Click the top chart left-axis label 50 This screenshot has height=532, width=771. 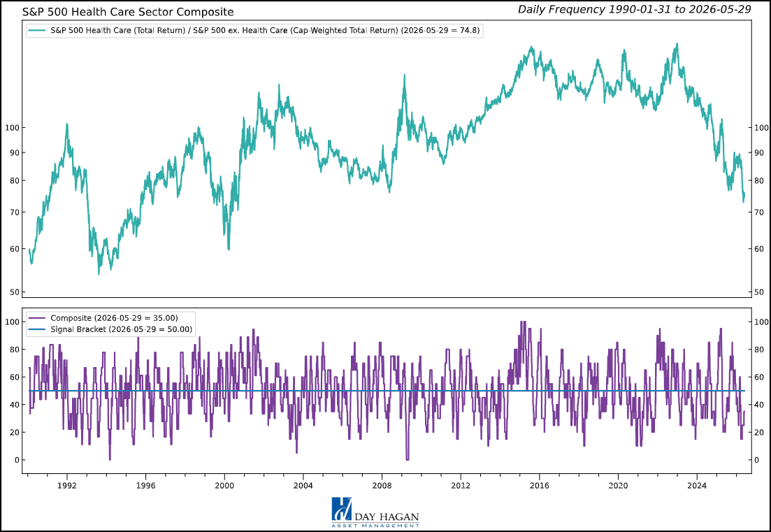click(x=15, y=292)
